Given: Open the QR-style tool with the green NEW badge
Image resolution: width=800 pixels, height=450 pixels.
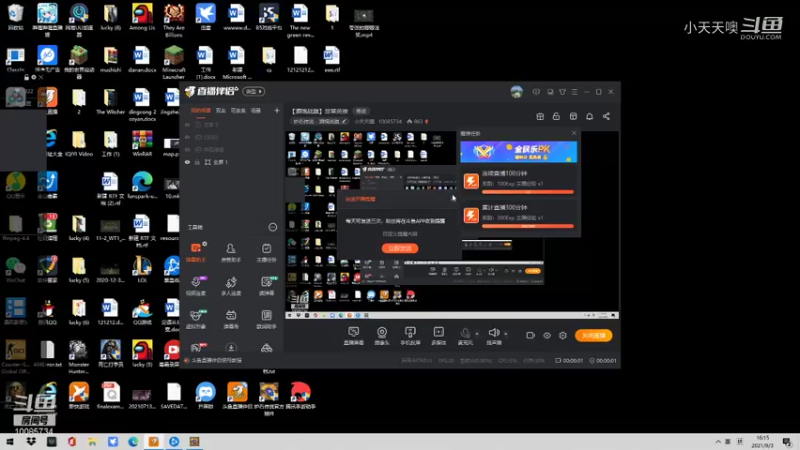Looking at the screenshot, I should [x=266, y=286].
